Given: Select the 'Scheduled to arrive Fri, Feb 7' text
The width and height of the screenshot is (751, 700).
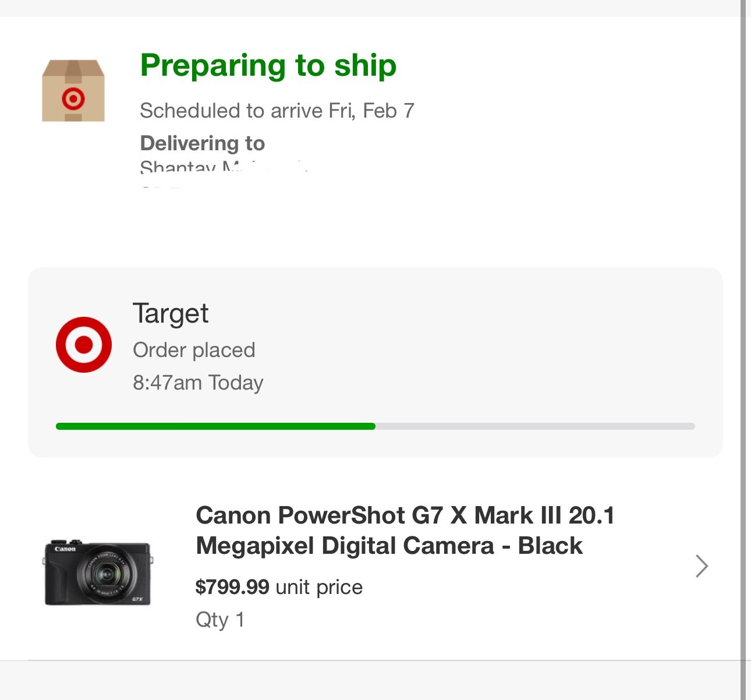Looking at the screenshot, I should pyautogui.click(x=277, y=111).
